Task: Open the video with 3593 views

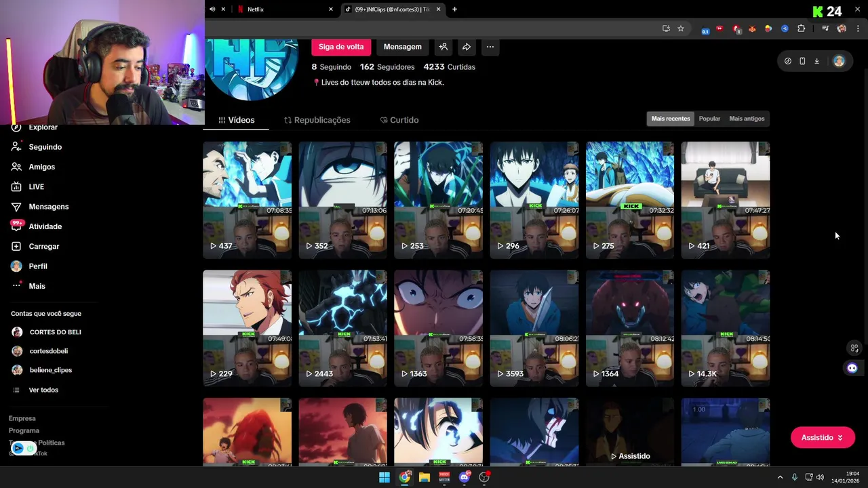Action: [534, 328]
